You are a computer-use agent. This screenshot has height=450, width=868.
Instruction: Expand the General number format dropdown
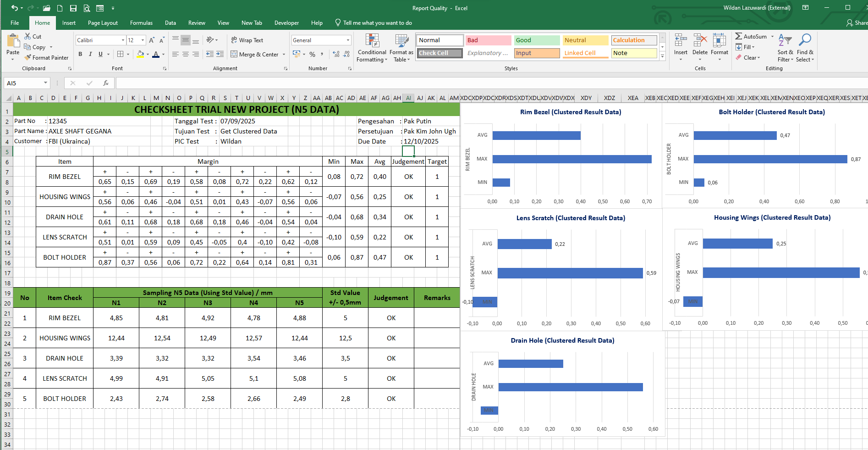348,40
